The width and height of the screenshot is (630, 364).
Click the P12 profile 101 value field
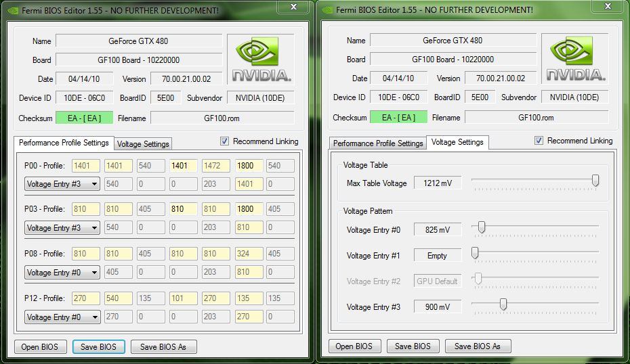(183, 298)
